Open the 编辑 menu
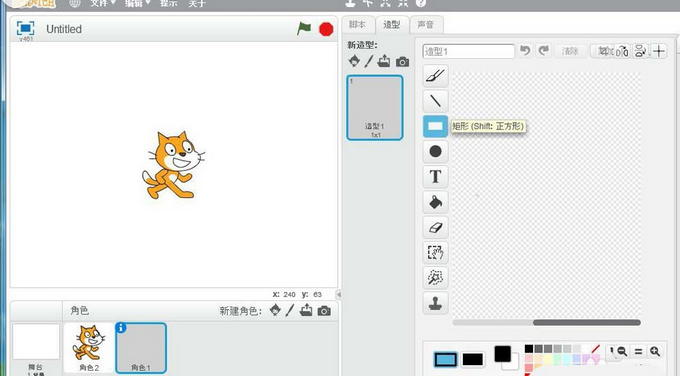 pyautogui.click(x=137, y=3)
